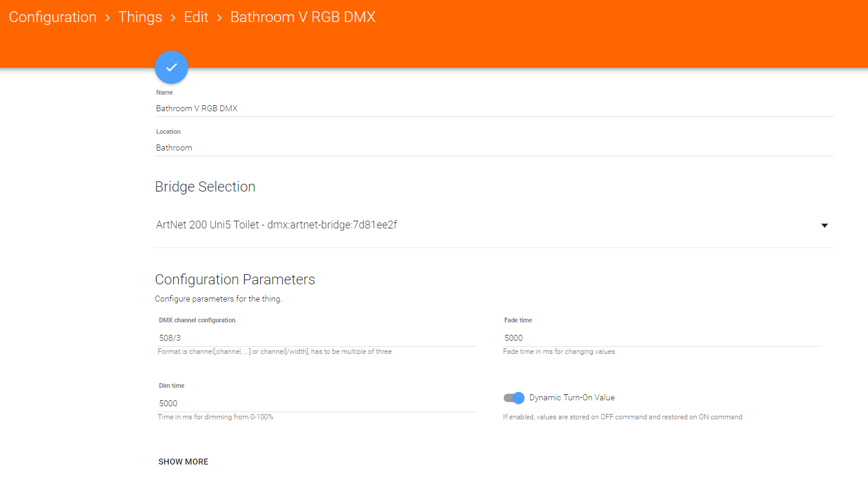Click the Dim time input field
This screenshot has width=868, height=502.
point(316,403)
